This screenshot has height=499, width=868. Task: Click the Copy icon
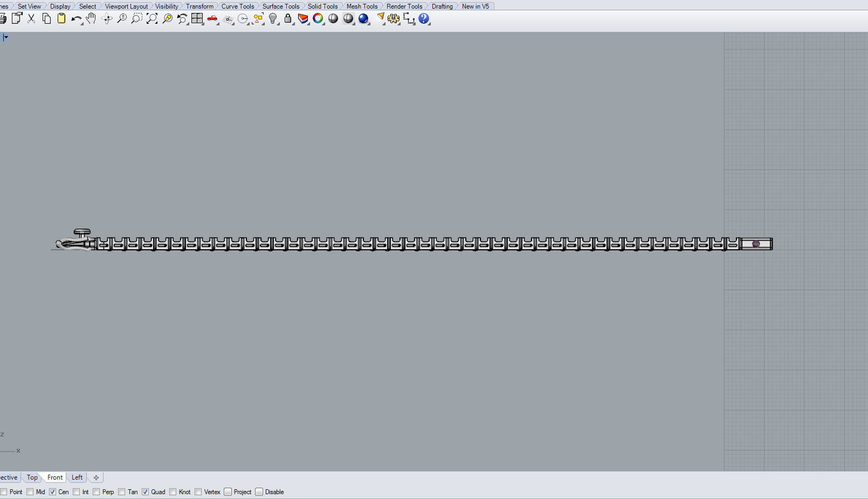coord(46,18)
